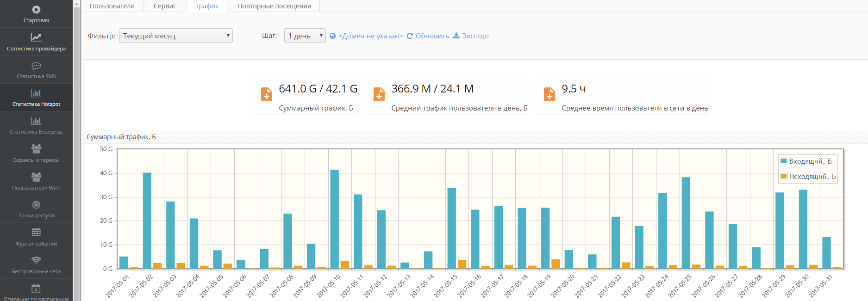Viewport: 868px width, 301px height.
Task: Open Статистика провайдера chart icon
Action: [x=36, y=37]
